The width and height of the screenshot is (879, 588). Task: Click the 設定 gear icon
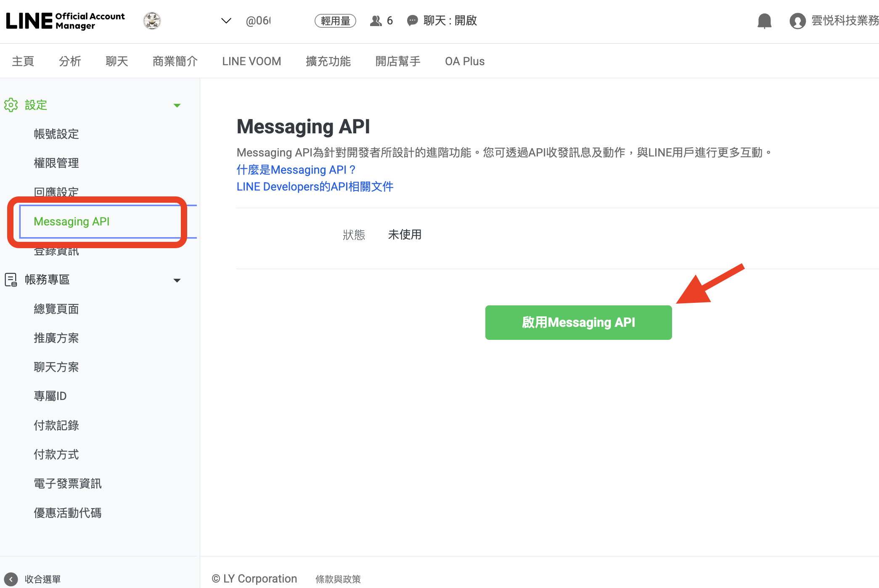click(x=11, y=105)
